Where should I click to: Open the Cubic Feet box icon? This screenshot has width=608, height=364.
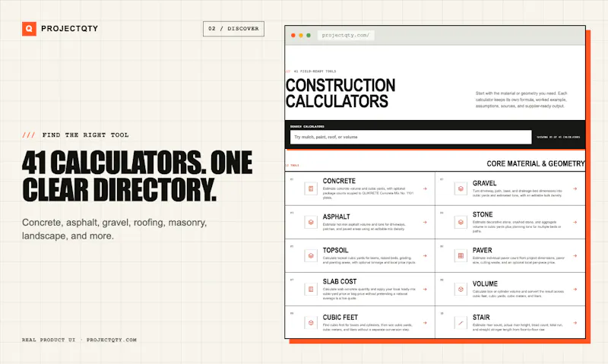(311, 323)
